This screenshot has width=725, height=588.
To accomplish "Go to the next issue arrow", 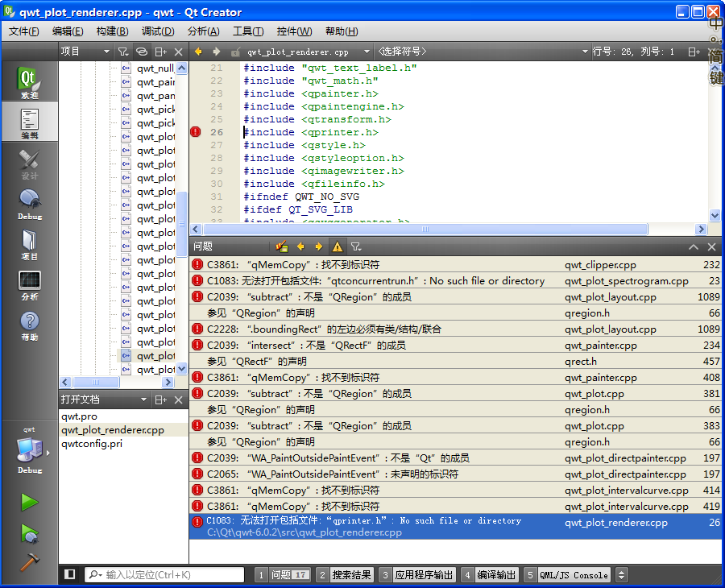I will (x=318, y=246).
